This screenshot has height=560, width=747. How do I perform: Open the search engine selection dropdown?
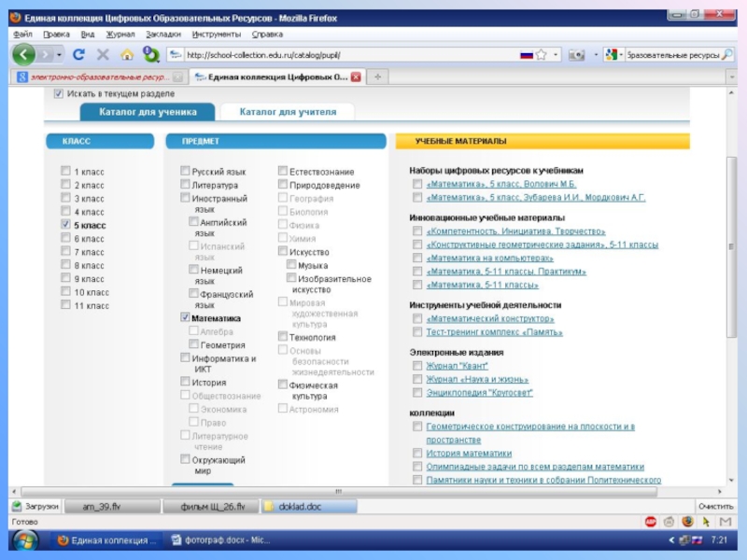pos(619,55)
